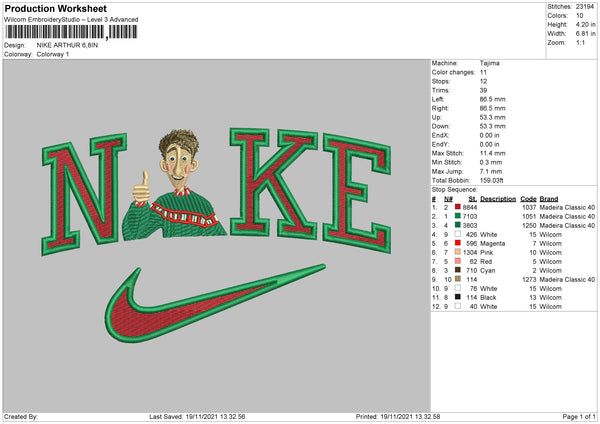Click the Total Bobbin value 159.03ft

coord(492,180)
